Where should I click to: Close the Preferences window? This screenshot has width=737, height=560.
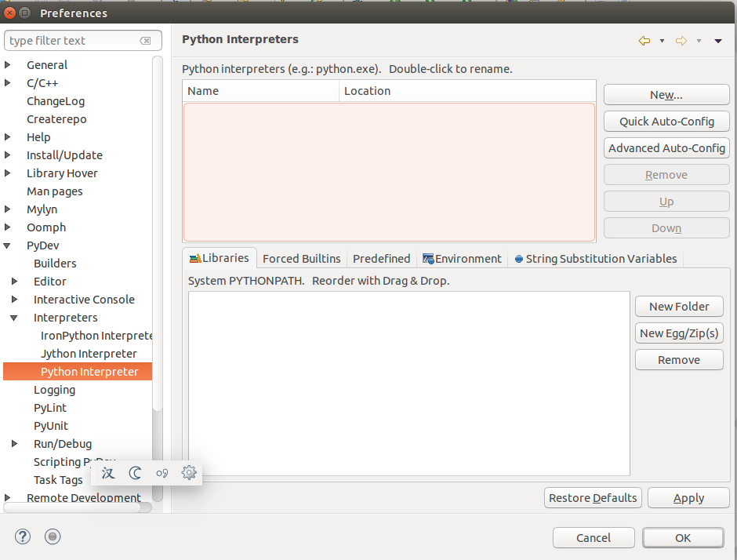click(10, 13)
